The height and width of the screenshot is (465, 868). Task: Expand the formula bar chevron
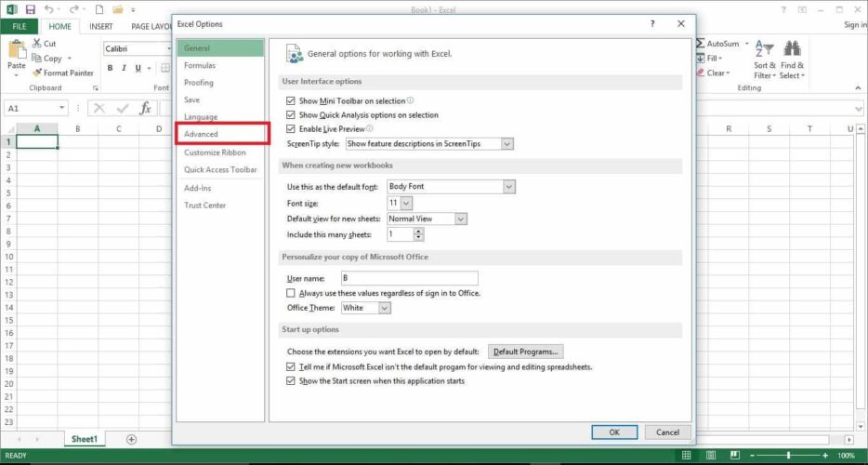858,109
